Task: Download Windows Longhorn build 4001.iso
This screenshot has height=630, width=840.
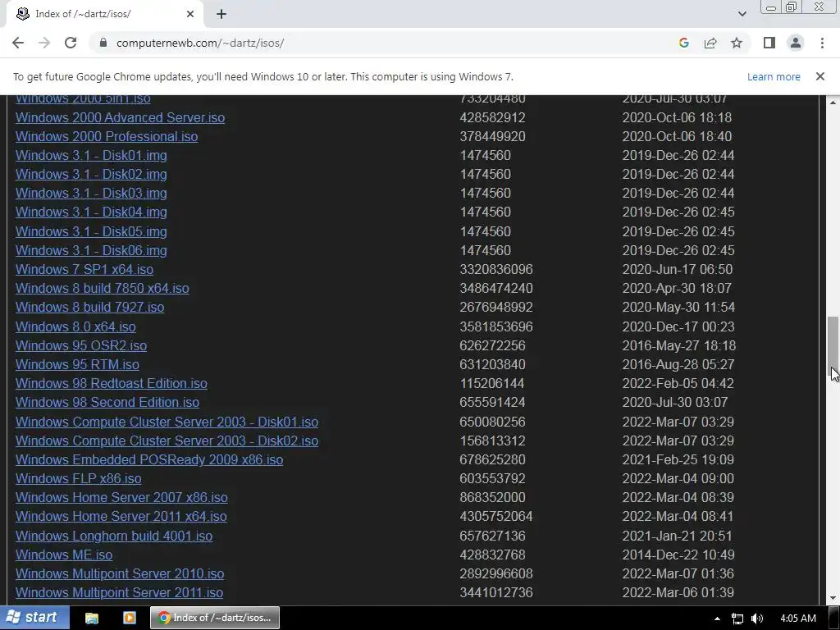Action: point(114,536)
